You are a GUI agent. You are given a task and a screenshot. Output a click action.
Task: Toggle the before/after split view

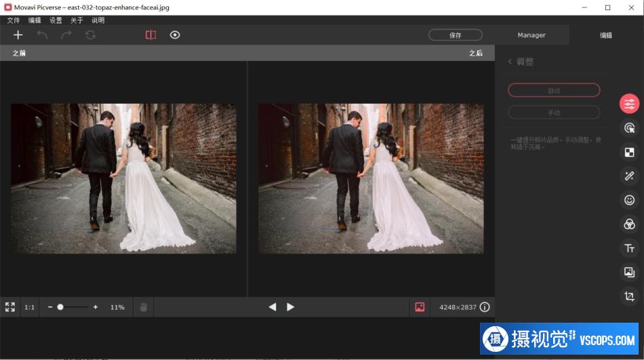150,35
